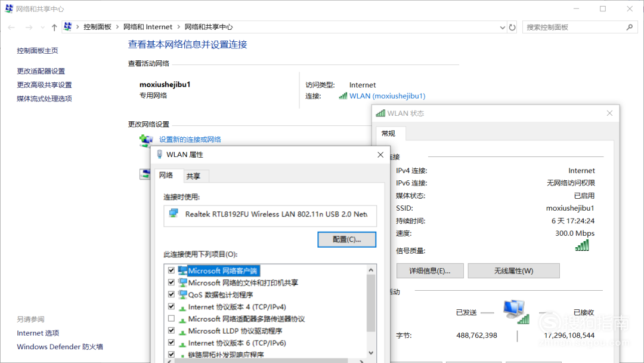
Task: Click the Forward navigation arrow
Action: tap(29, 27)
